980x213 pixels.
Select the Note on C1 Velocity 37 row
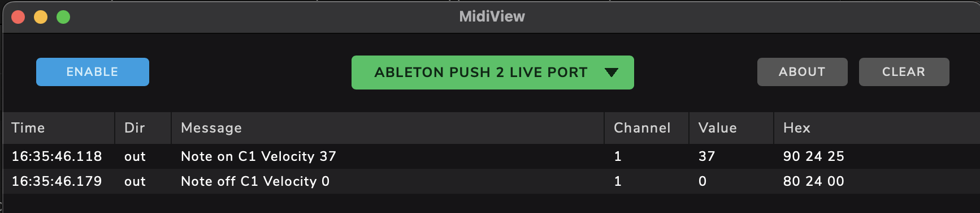(x=492, y=156)
